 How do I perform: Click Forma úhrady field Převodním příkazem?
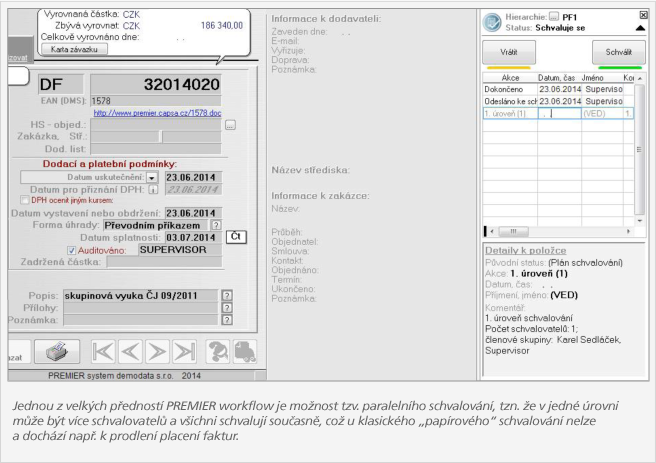(x=156, y=225)
